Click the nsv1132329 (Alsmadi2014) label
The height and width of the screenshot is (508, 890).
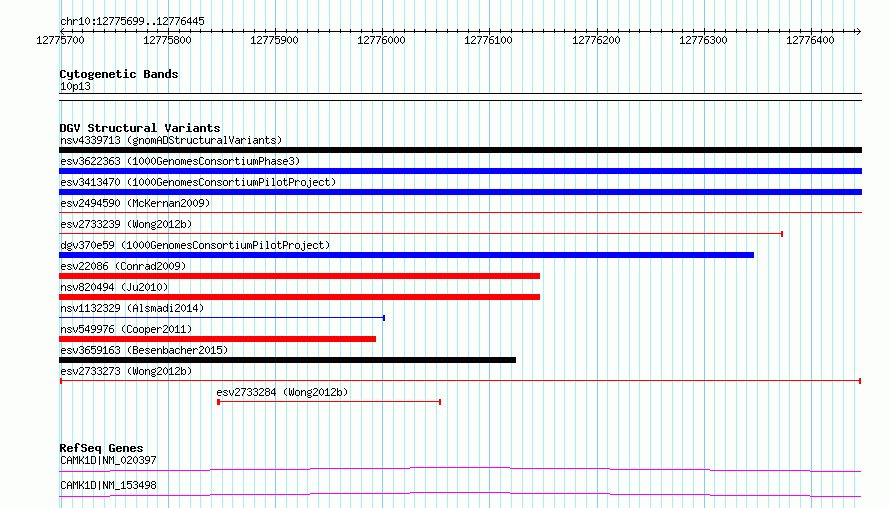132,308
